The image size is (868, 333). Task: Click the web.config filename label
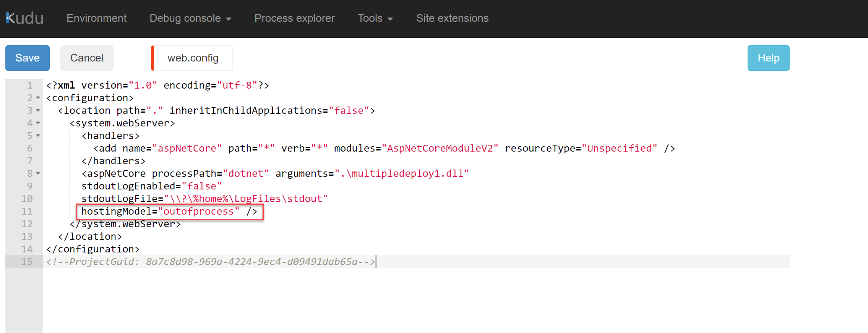click(193, 58)
